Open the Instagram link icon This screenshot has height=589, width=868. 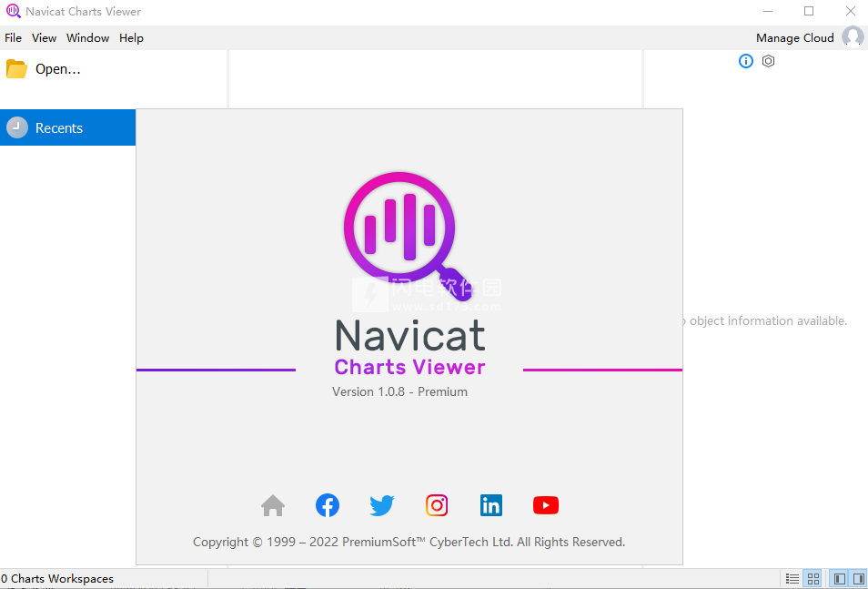437,505
